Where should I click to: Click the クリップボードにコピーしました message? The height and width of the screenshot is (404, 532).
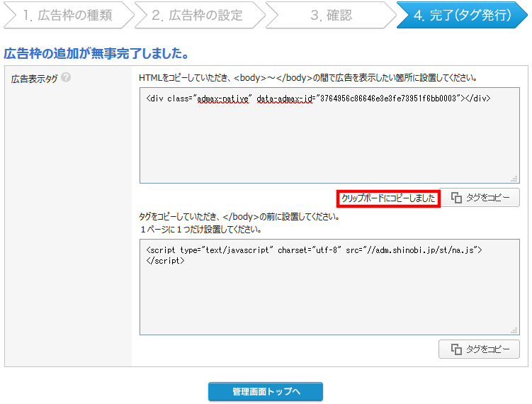(388, 198)
